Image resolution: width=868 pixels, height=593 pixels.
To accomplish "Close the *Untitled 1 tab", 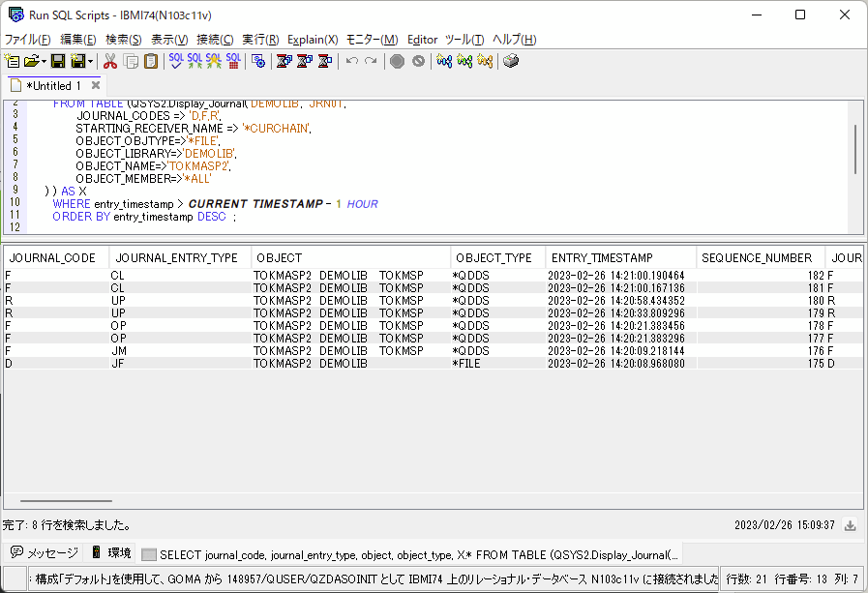I will point(94,84).
